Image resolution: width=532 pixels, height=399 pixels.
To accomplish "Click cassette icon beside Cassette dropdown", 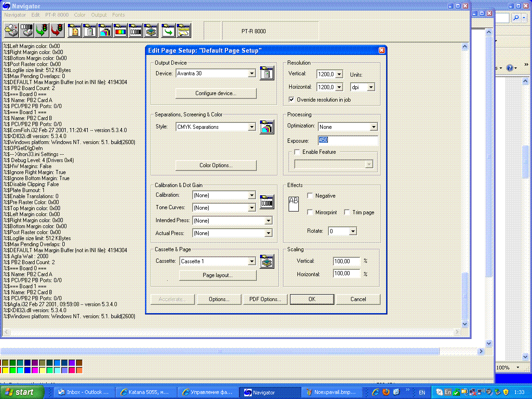I will point(266,261).
